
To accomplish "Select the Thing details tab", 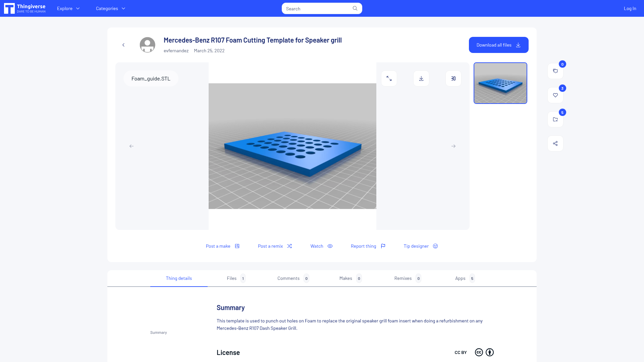I will tap(179, 278).
